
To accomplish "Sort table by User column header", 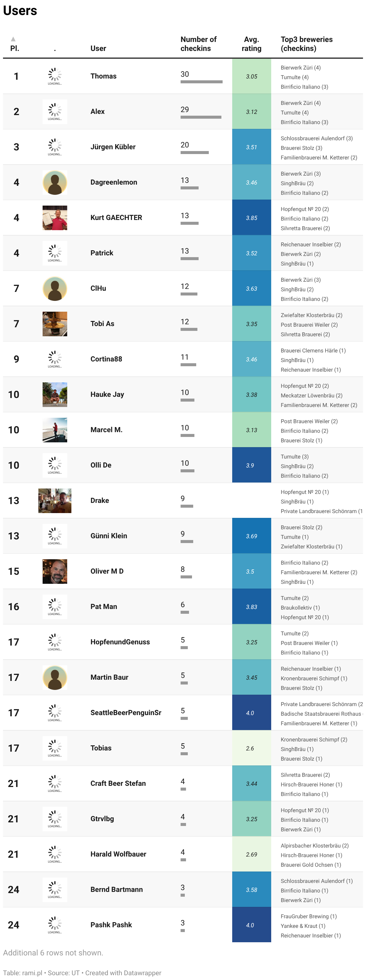I will 98,48.
